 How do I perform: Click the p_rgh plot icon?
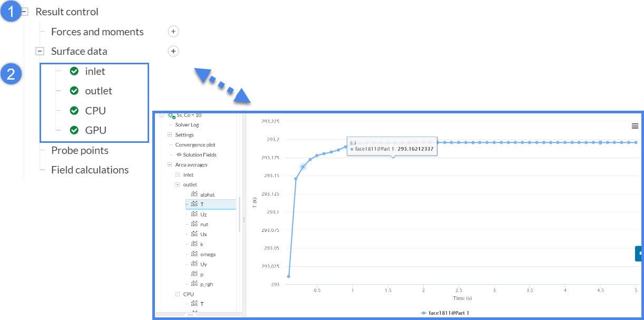[194, 284]
